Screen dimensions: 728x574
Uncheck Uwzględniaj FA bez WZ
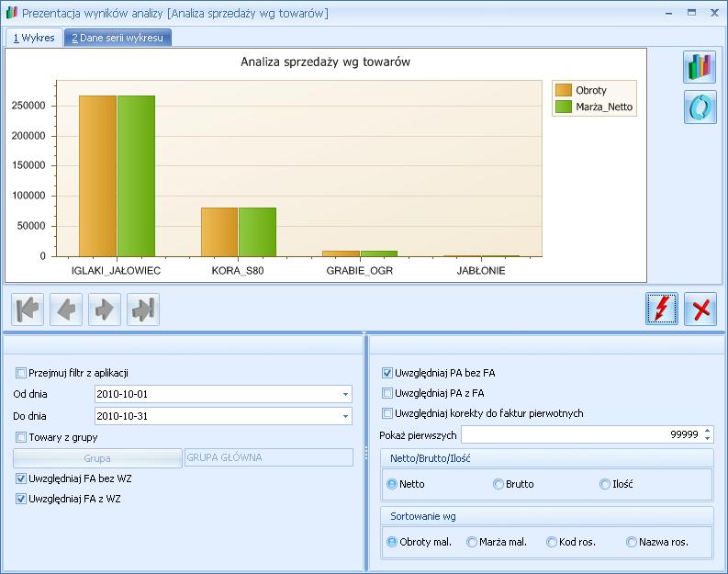point(21,478)
